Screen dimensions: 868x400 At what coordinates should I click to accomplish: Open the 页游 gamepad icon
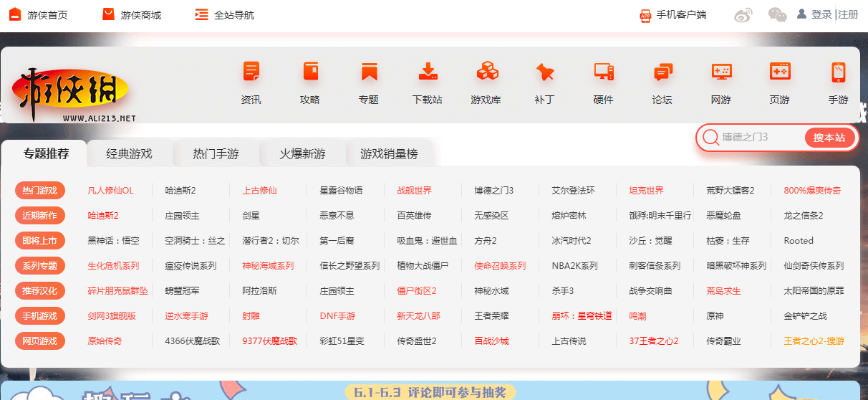pos(780,72)
